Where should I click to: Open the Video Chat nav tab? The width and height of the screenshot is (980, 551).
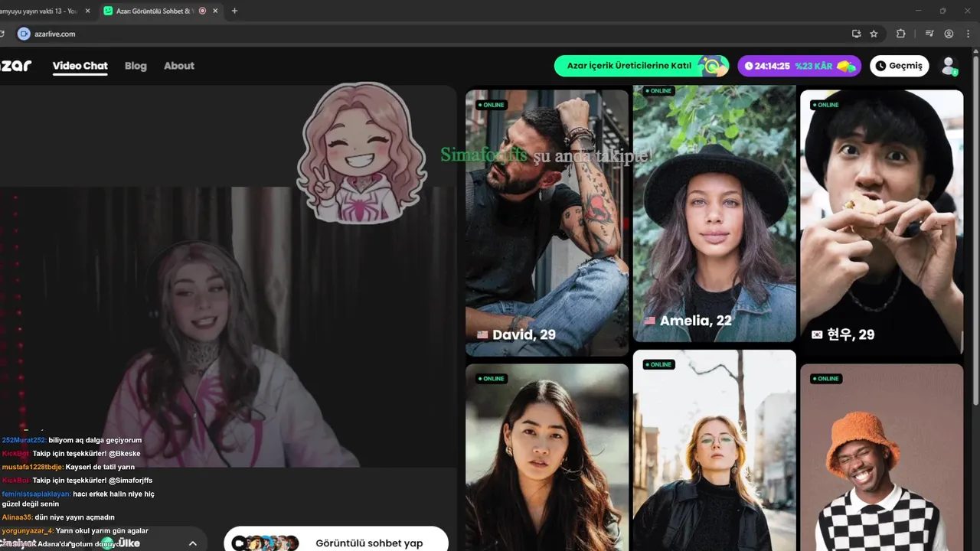(x=80, y=66)
